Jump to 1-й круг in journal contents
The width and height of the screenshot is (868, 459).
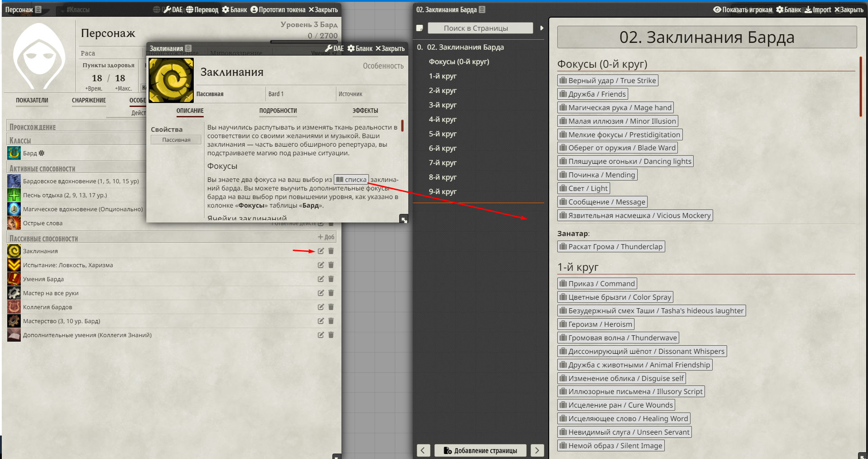(x=443, y=76)
